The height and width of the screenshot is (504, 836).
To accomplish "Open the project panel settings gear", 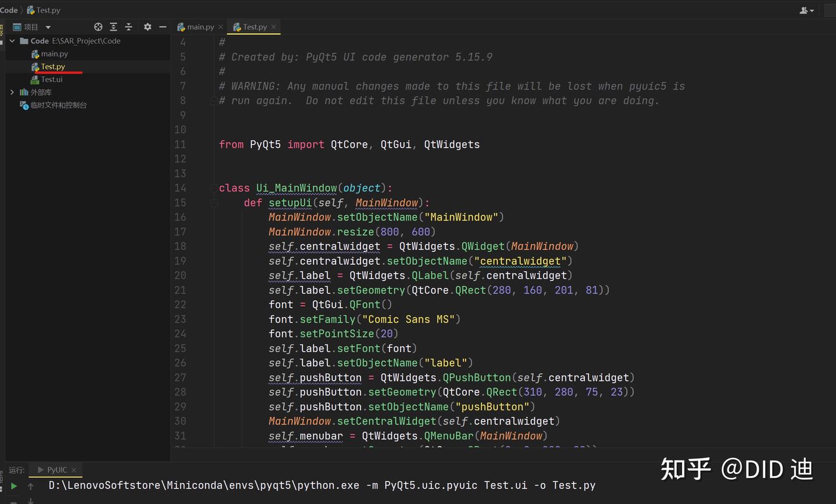I will 147,27.
